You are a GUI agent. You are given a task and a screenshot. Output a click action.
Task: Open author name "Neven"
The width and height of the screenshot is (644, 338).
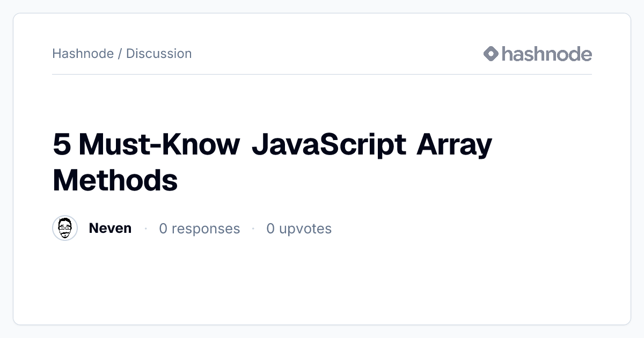point(110,228)
